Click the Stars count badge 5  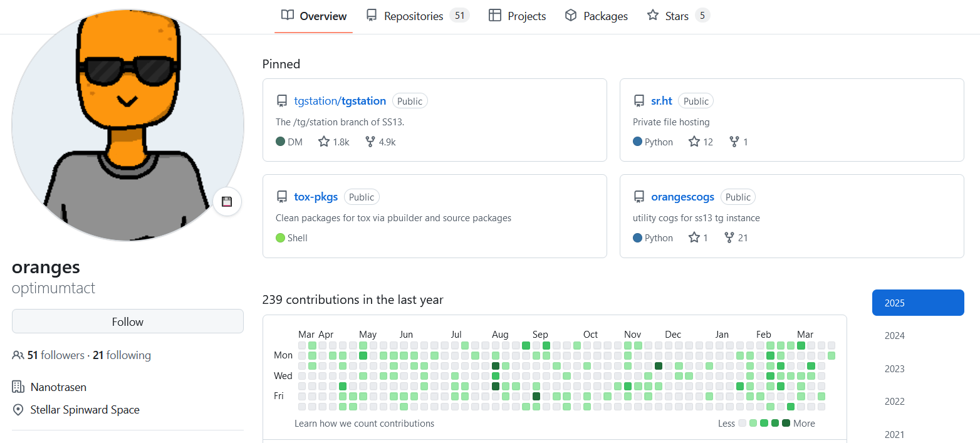coord(702,16)
